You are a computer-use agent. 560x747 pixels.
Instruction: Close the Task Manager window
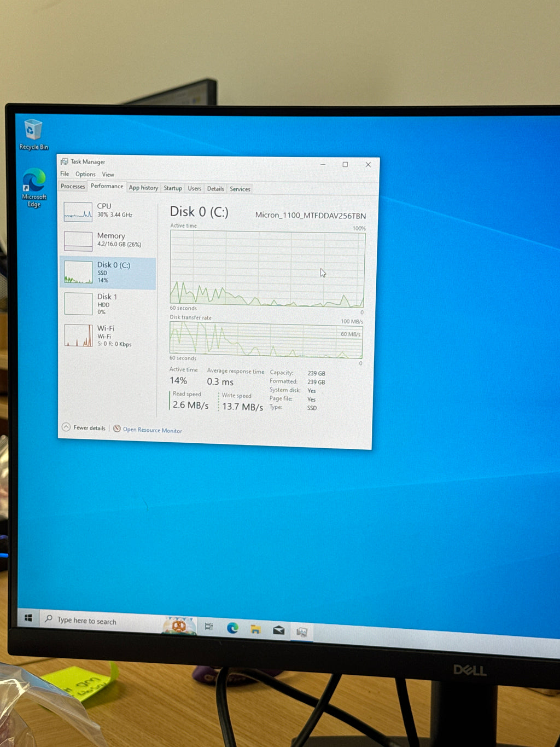tap(368, 165)
